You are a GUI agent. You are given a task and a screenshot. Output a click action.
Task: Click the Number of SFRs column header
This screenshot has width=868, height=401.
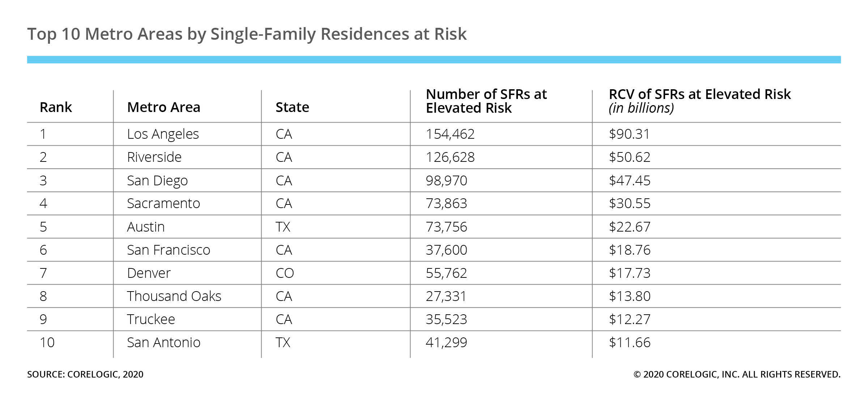tap(486, 101)
